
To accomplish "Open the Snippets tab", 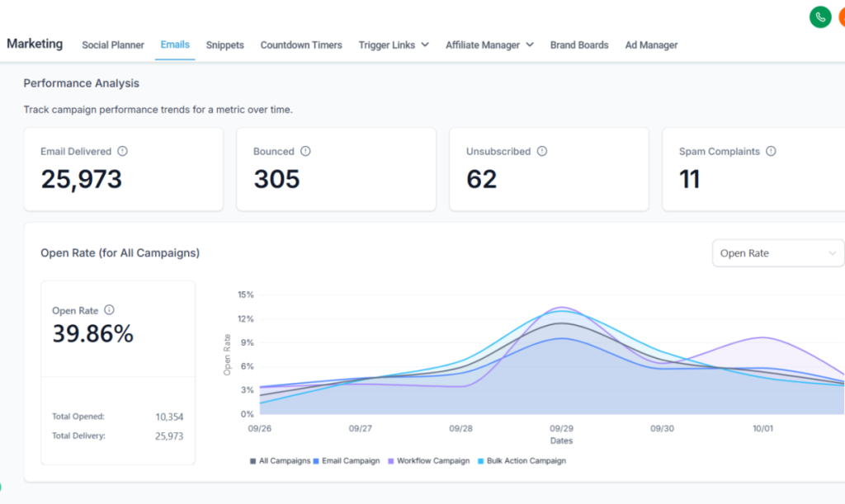I will coord(224,45).
